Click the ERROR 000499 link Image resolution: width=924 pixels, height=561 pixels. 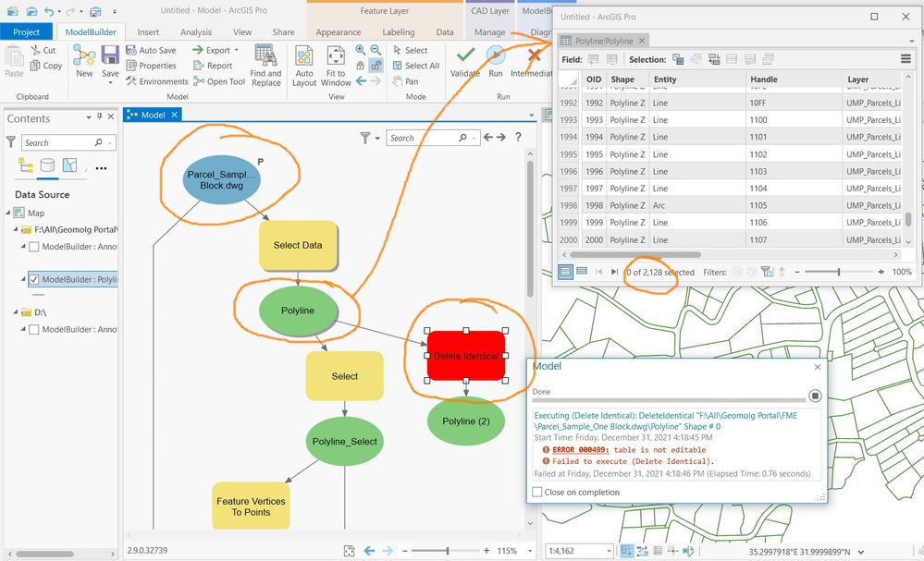coord(581,450)
